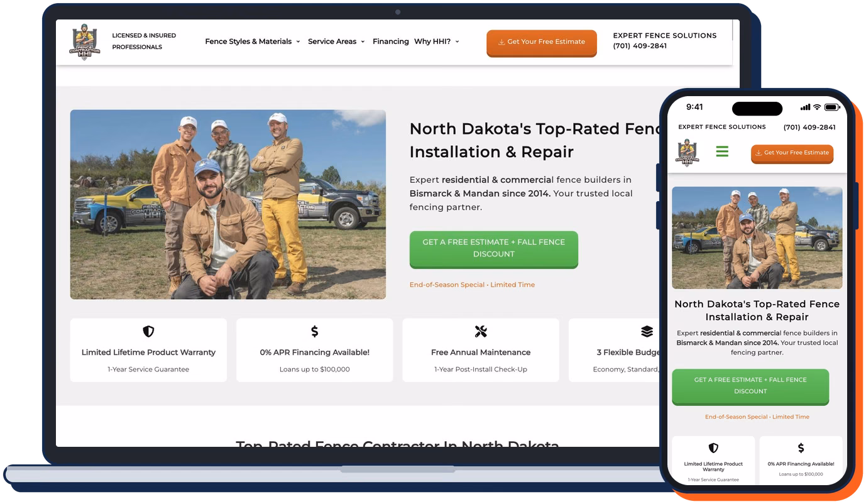Click the HHI logo on the phone screen
The image size is (866, 504).
tap(687, 153)
